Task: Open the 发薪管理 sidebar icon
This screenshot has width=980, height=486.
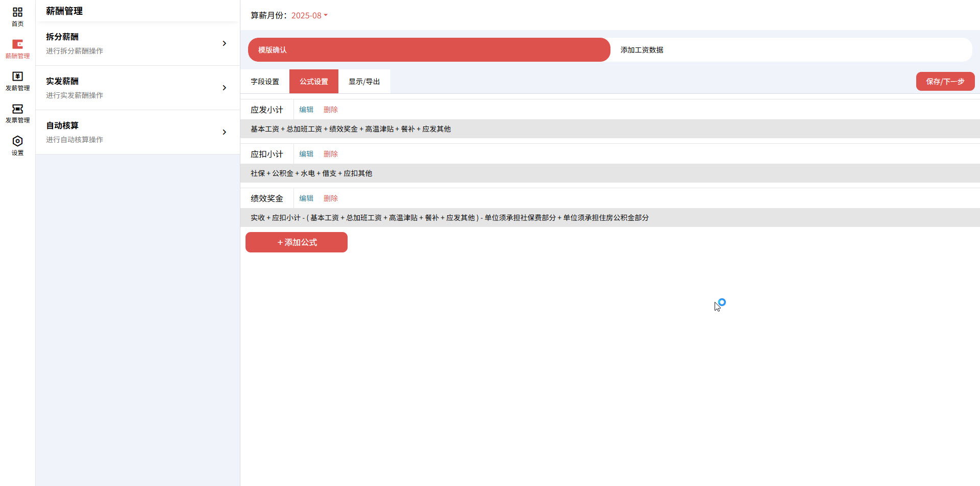Action: coord(17,81)
